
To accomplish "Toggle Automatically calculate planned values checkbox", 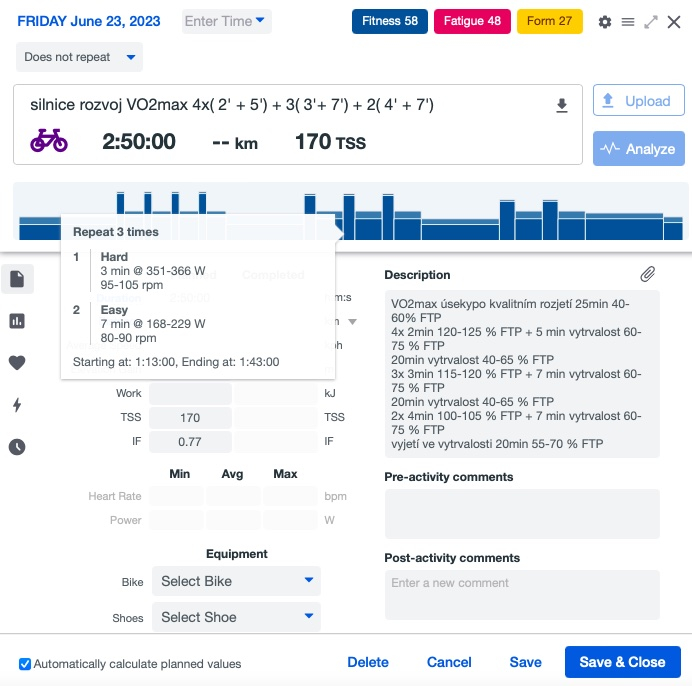I will (25, 664).
